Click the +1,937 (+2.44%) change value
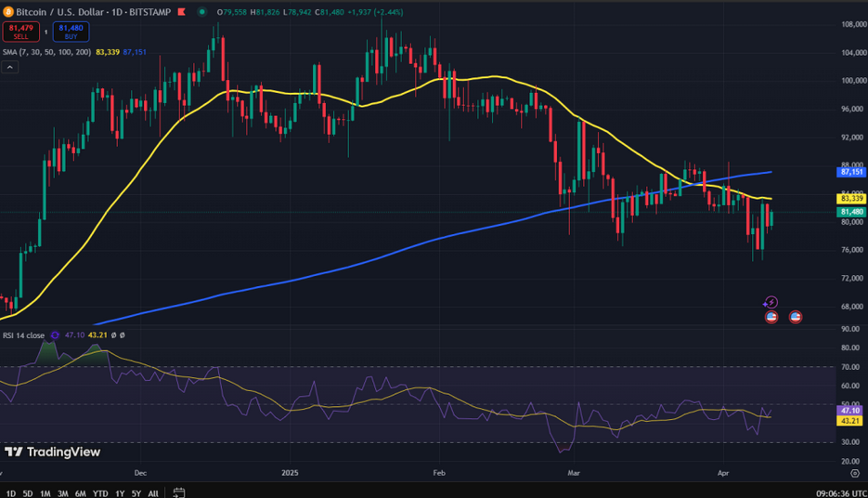This screenshot has width=868, height=498. pos(375,12)
